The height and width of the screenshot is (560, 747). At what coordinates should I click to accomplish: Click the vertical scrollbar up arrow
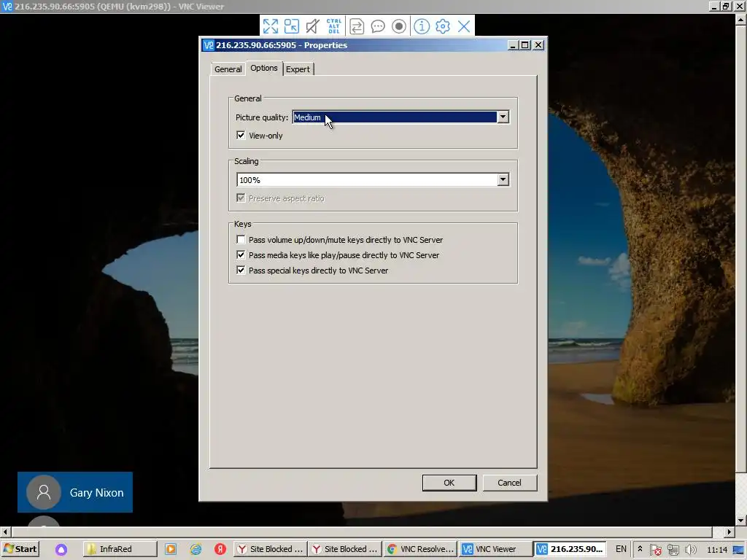[741, 20]
